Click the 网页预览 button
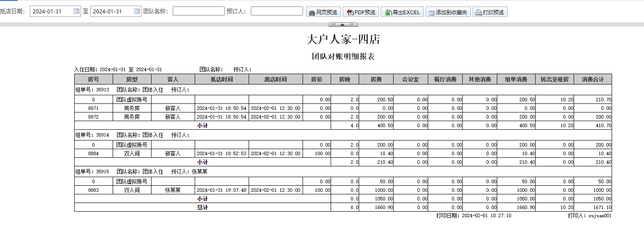The width and height of the screenshot is (644, 231). click(x=323, y=12)
